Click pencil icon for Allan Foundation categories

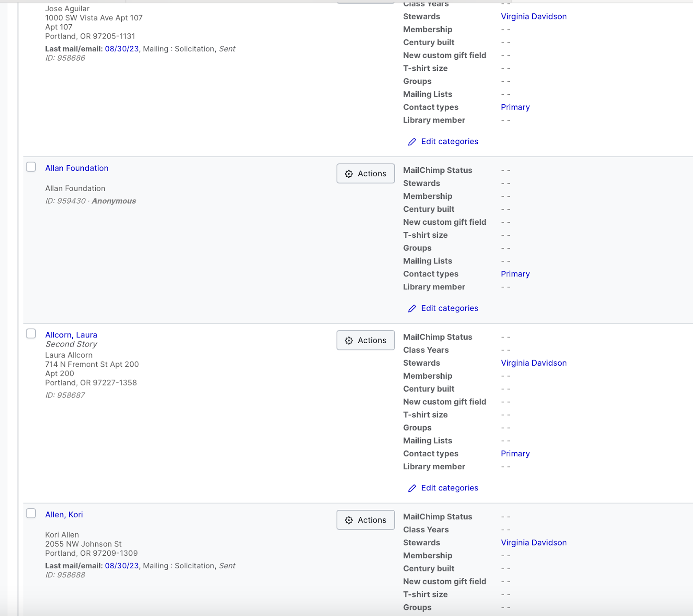click(412, 308)
